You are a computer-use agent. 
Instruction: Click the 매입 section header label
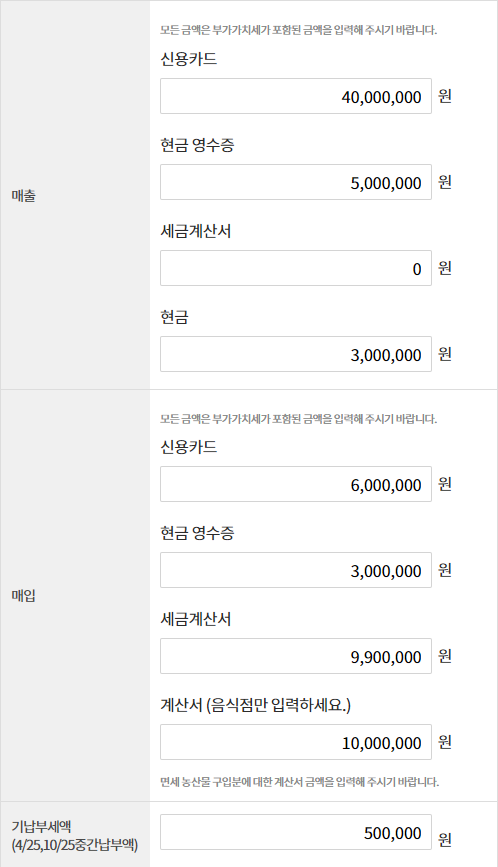24,596
